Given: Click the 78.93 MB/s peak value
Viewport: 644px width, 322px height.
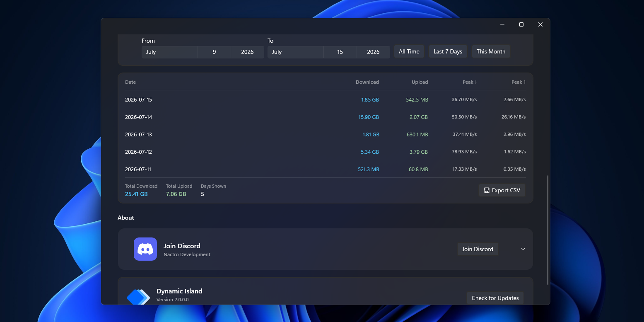Looking at the screenshot, I should (464, 152).
